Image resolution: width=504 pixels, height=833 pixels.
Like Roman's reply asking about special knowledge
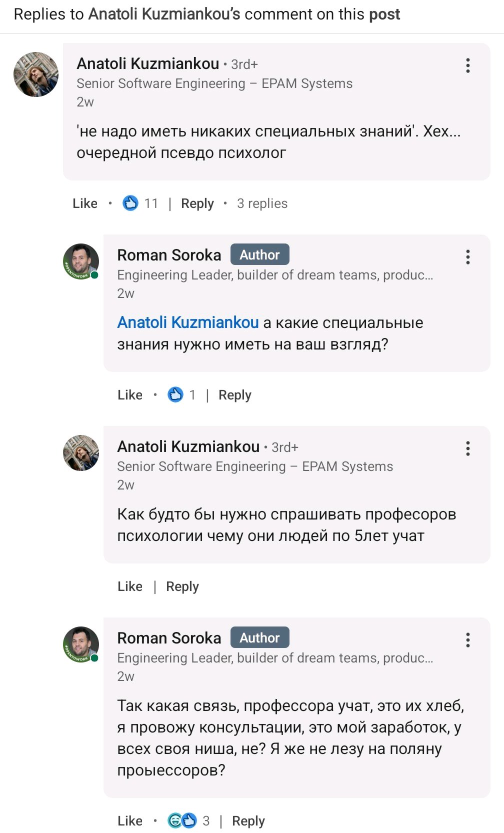tap(130, 395)
